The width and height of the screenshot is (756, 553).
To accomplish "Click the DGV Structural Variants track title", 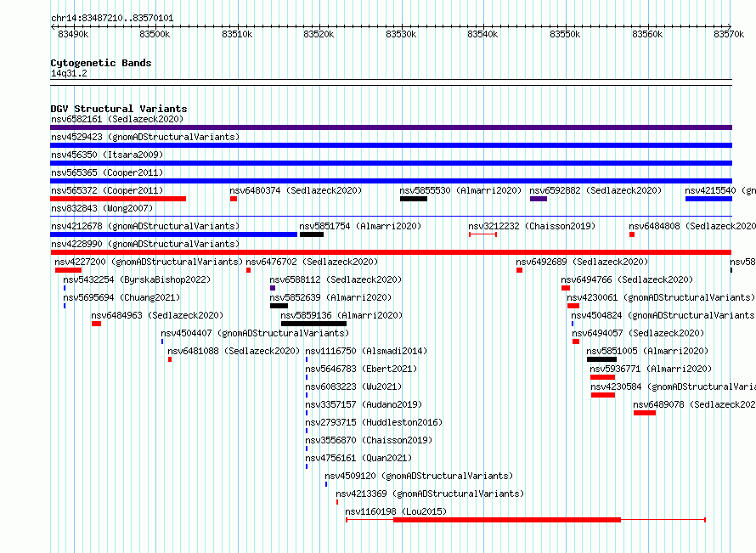I will (x=119, y=109).
